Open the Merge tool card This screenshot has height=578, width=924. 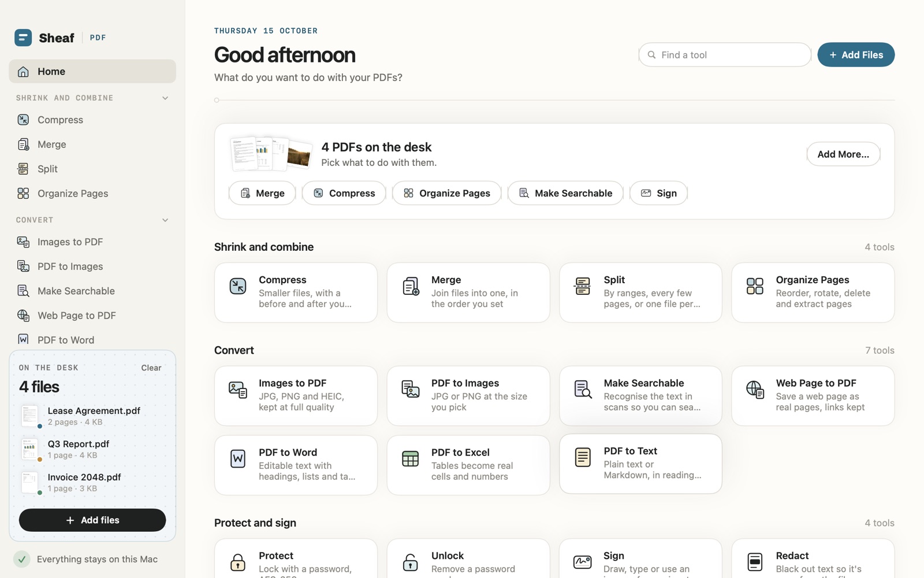(x=468, y=292)
